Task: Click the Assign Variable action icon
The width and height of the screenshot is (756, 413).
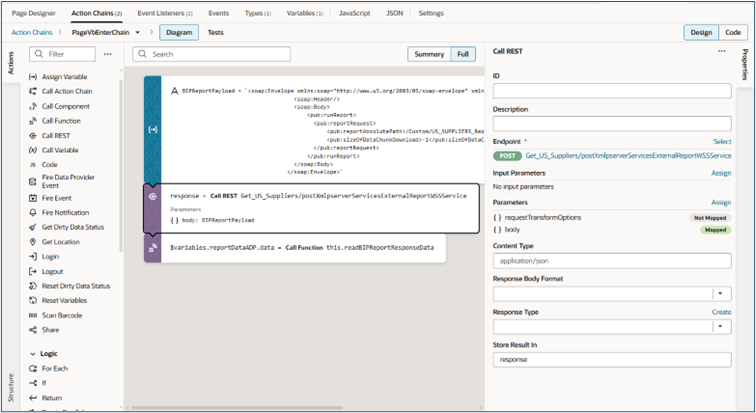Action: tap(34, 77)
